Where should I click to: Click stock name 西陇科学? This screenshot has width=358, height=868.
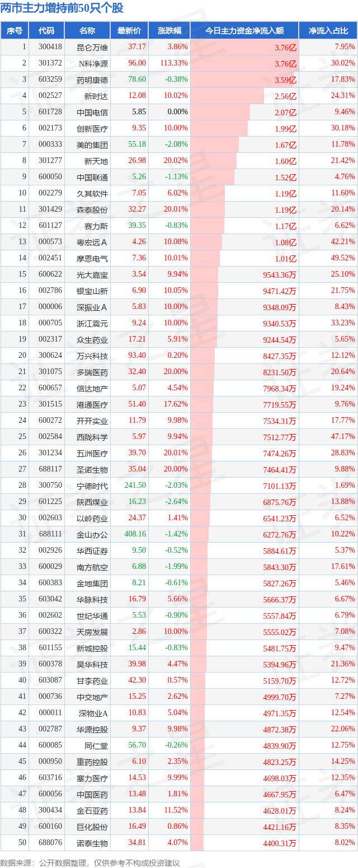92,437
